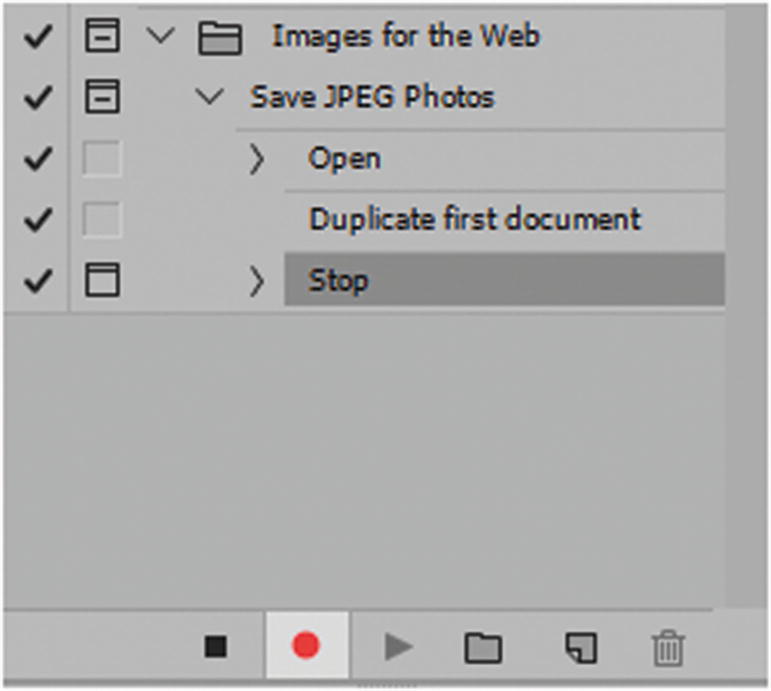Expand the Open step details

(257, 159)
